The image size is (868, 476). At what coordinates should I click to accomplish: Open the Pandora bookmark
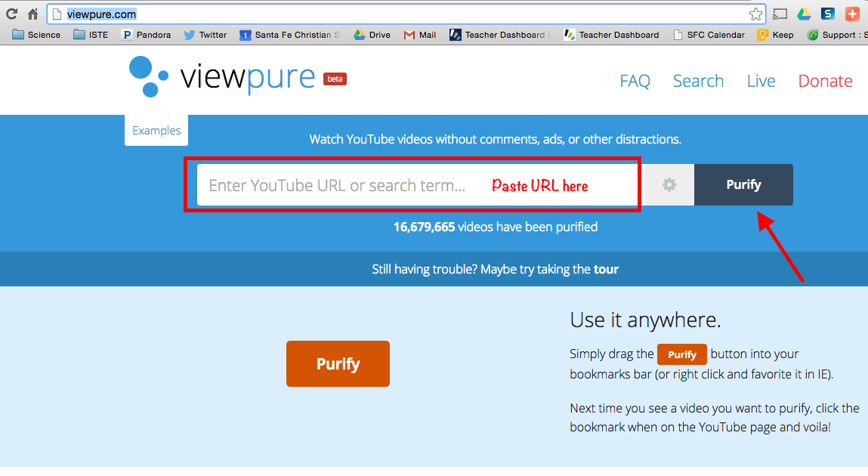(146, 35)
